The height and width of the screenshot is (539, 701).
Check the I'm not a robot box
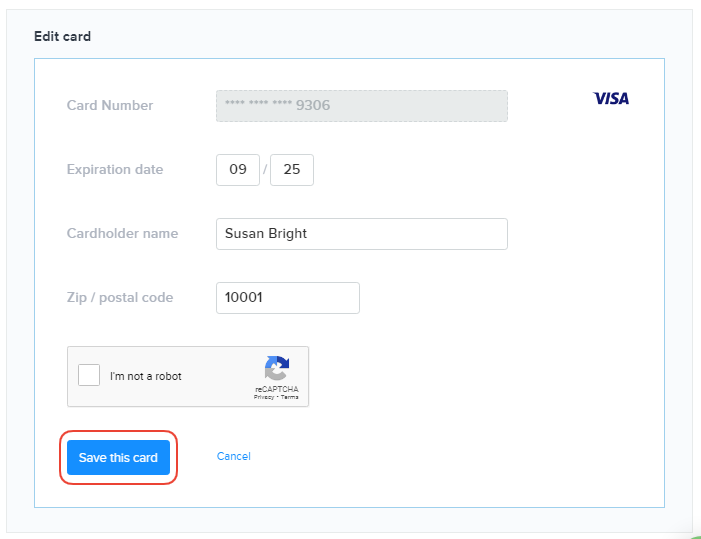tap(89, 376)
